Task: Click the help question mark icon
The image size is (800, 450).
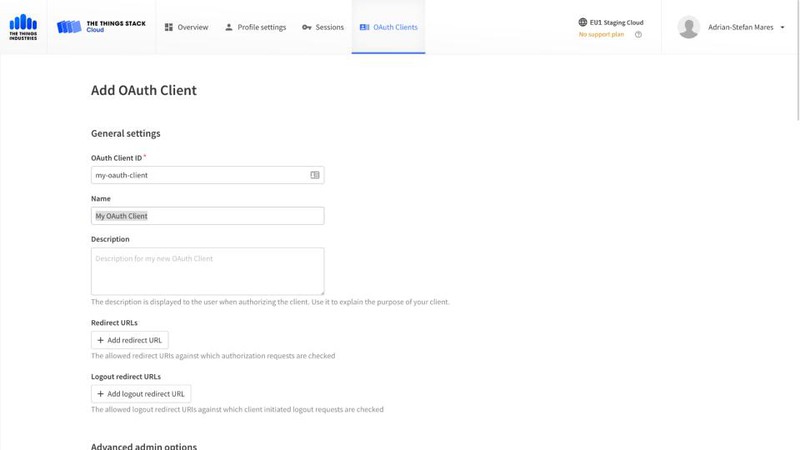Action: pos(639,35)
